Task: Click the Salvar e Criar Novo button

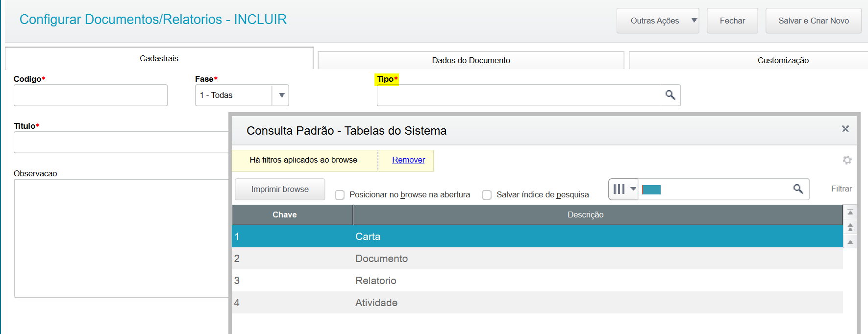Action: 813,21
